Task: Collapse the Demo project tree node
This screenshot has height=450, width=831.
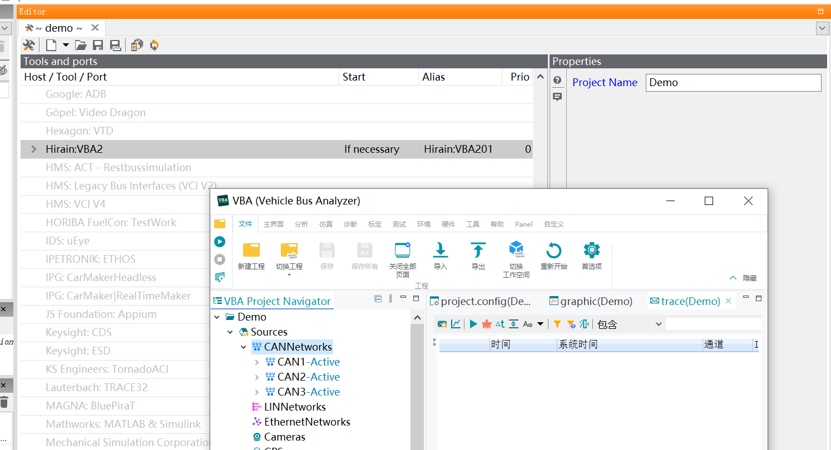Action: [217, 317]
